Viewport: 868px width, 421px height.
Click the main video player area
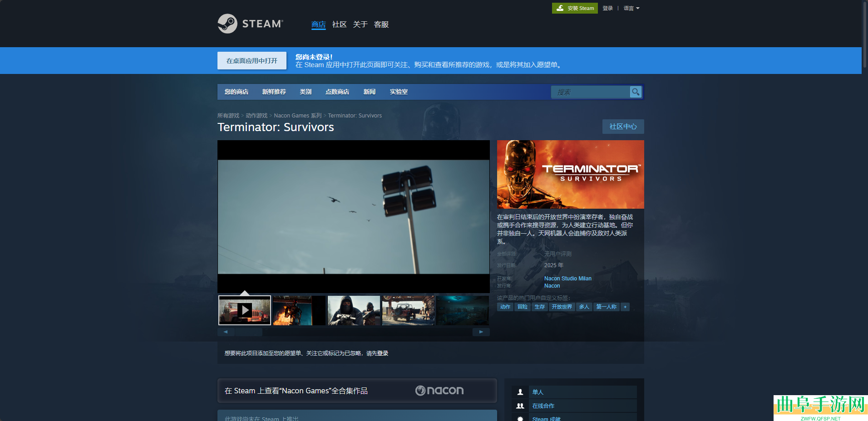click(x=354, y=216)
